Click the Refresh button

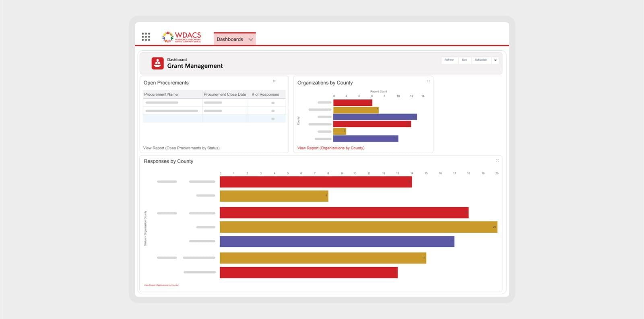coord(449,60)
